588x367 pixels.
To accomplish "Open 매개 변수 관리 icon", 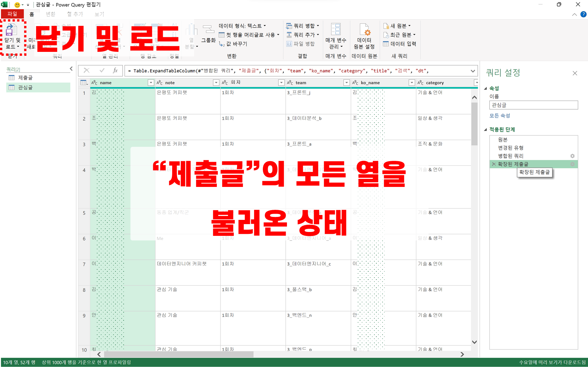I will (336, 29).
